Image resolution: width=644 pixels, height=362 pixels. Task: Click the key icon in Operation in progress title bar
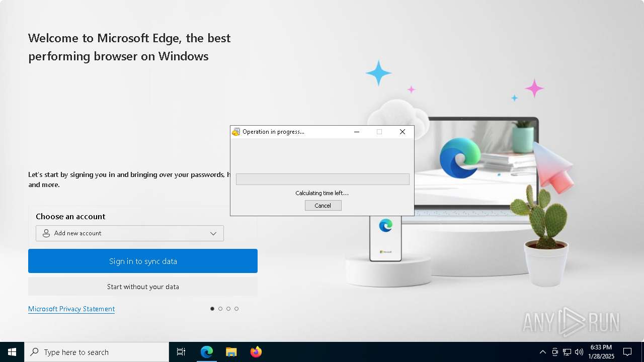[236, 132]
